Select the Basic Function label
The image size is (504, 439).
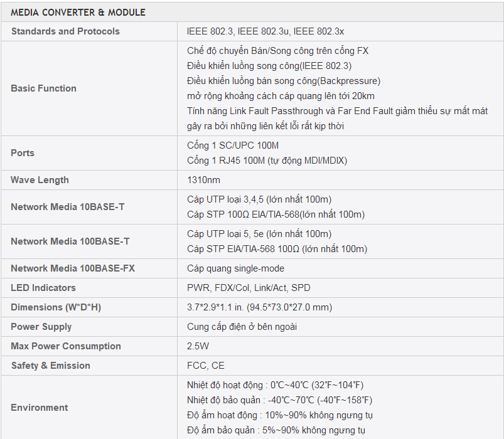pyautogui.click(x=43, y=88)
